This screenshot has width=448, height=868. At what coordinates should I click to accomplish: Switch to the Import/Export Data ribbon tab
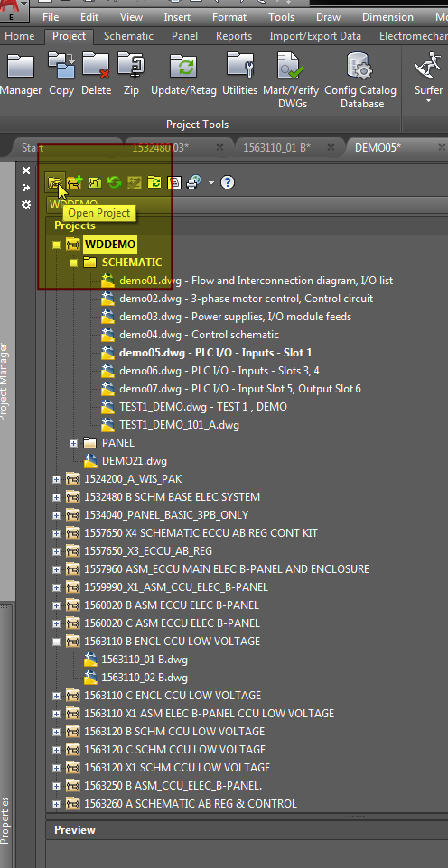coord(315,36)
